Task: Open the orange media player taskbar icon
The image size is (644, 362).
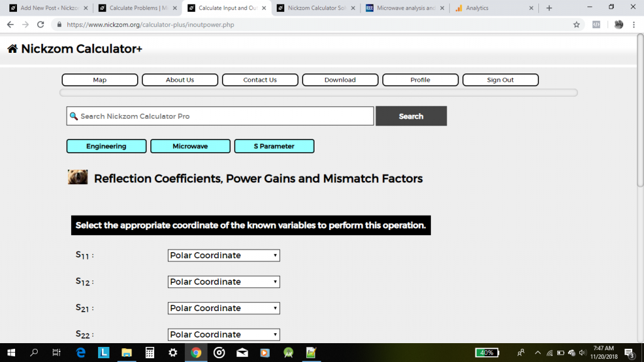Action: (265, 353)
